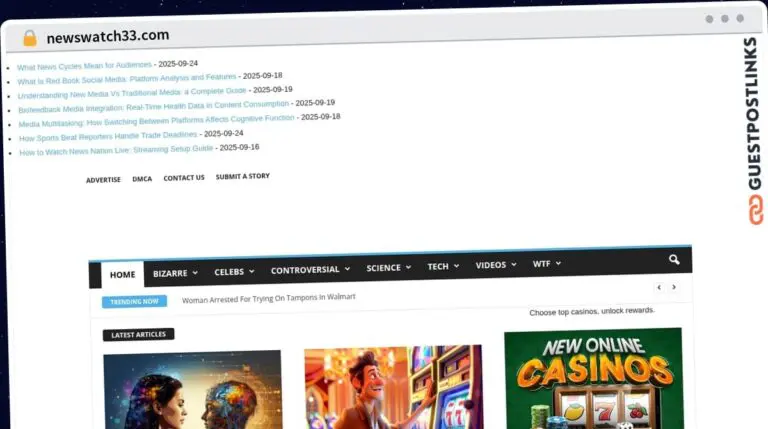768x429 pixels.
Task: Open the DMCA page link
Action: (x=142, y=179)
